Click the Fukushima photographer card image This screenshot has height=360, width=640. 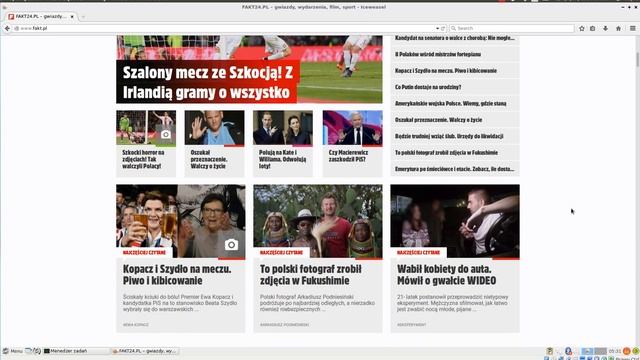318,221
